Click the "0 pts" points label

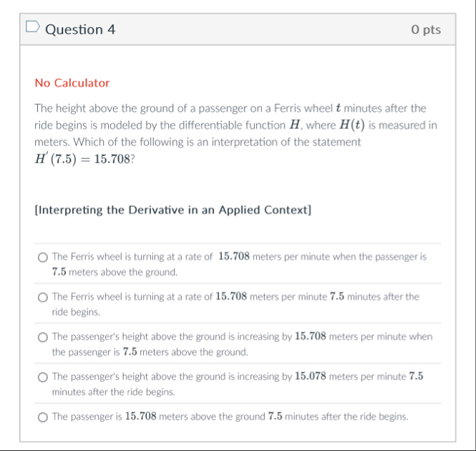click(426, 29)
